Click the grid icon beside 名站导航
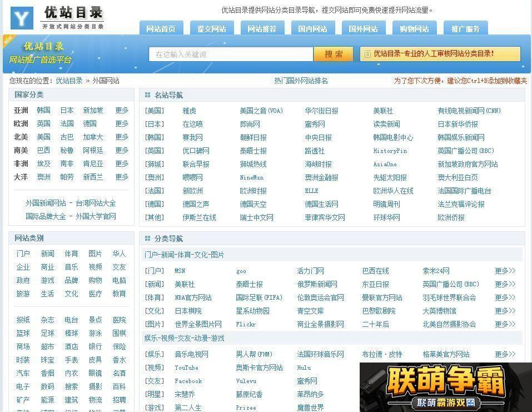This screenshot has height=412, width=532. (147, 95)
